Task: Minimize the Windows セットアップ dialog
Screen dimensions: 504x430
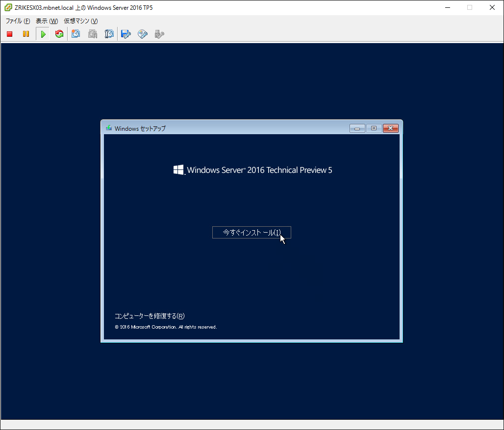Action: [x=357, y=128]
